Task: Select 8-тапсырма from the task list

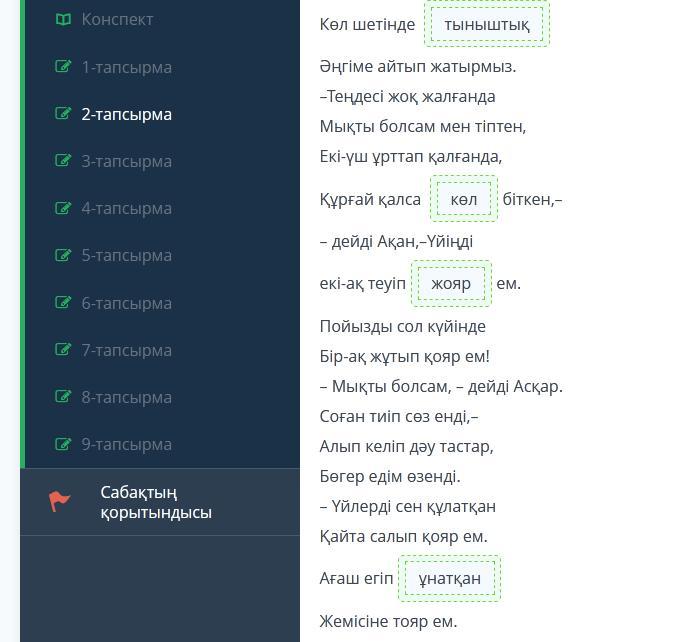Action: click(126, 397)
